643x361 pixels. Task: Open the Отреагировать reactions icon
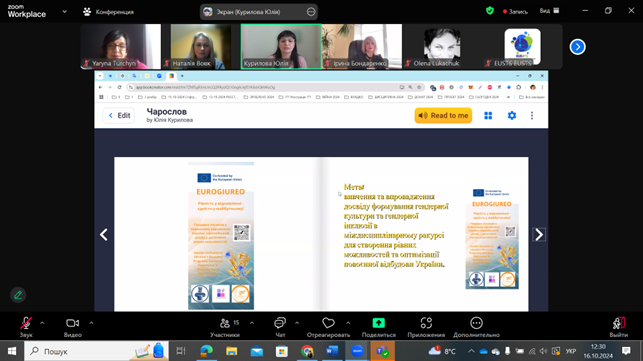pyautogui.click(x=328, y=323)
